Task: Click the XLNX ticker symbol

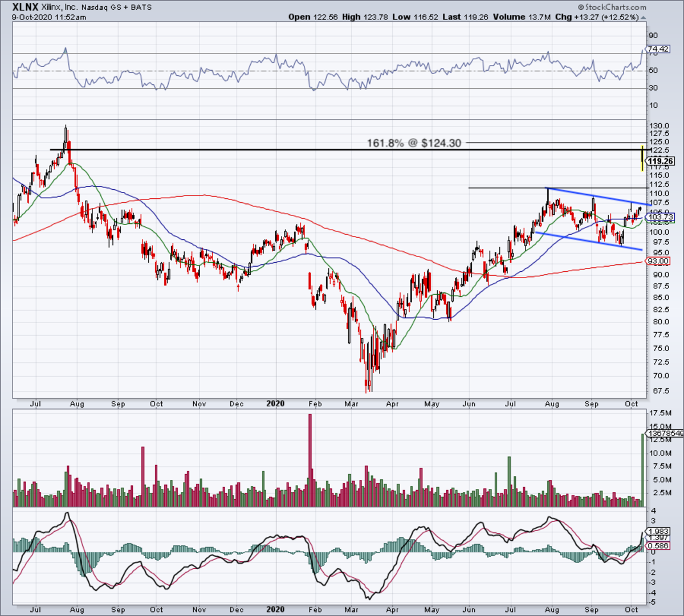Action: coord(25,7)
